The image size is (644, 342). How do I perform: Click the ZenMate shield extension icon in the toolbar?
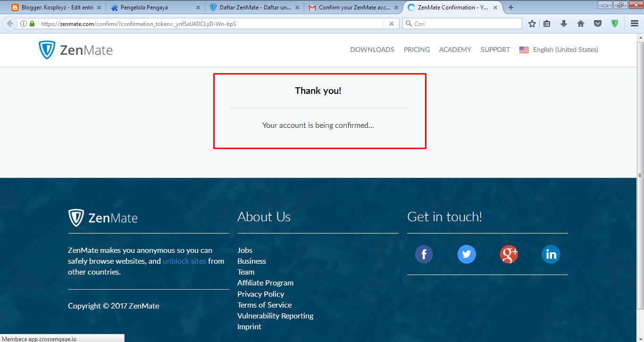(615, 24)
